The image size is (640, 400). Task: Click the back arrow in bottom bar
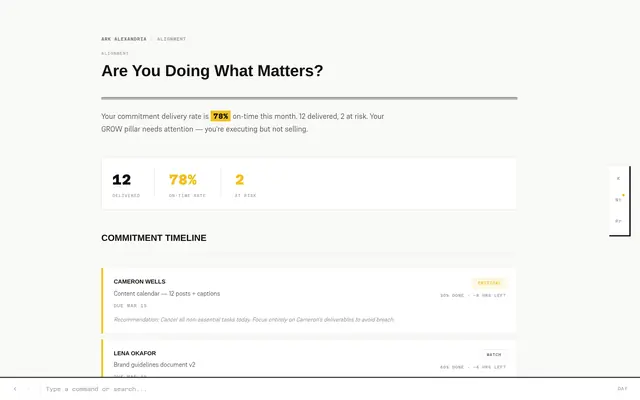point(15,389)
